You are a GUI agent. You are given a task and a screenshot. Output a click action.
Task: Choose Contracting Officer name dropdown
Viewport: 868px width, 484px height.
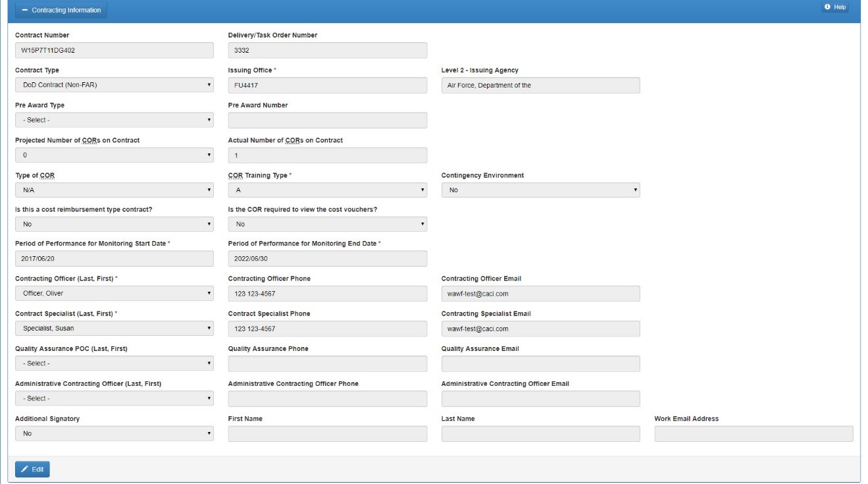click(x=114, y=294)
